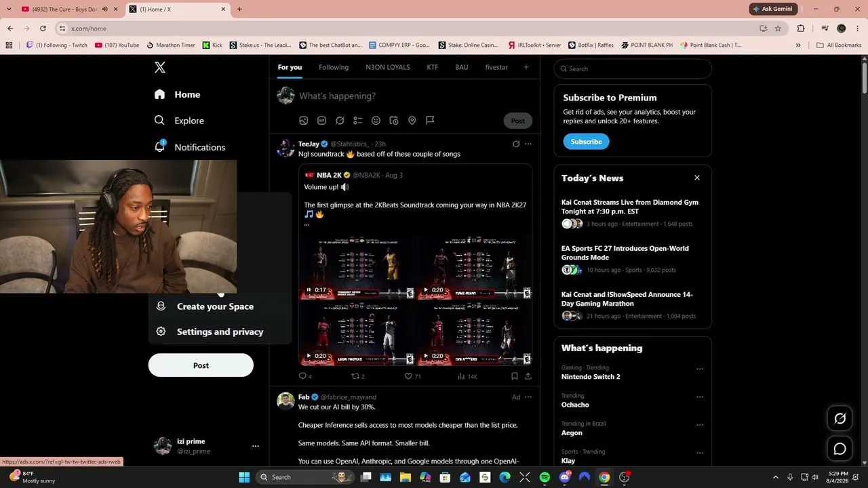Open the GIF picker in the composer

322,121
